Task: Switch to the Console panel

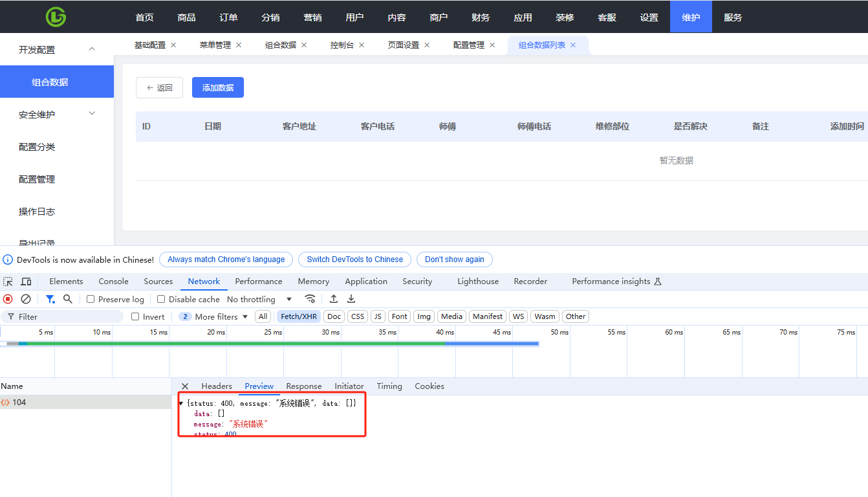Action: tap(113, 282)
